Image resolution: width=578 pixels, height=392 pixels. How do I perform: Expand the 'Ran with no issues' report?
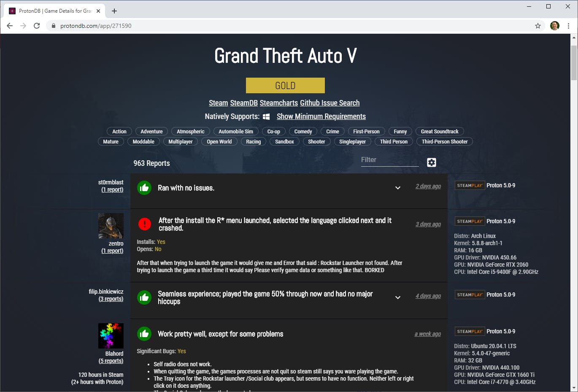pos(397,188)
